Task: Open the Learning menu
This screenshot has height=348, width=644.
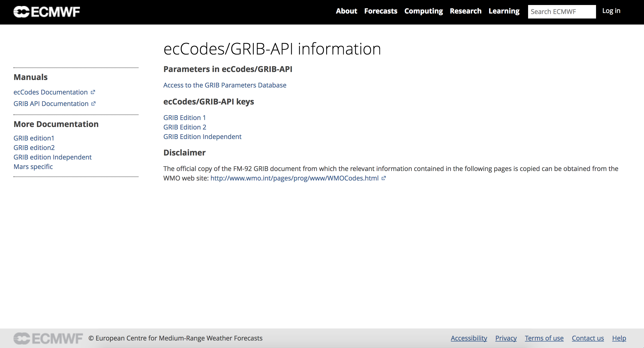Action: pyautogui.click(x=504, y=11)
